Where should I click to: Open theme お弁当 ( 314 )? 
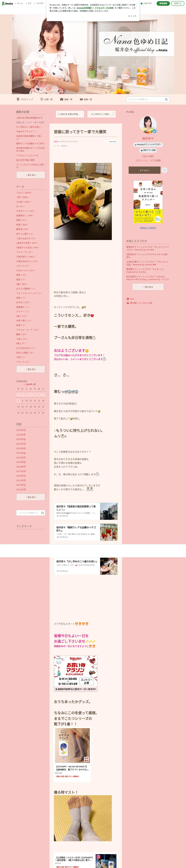point(23,302)
